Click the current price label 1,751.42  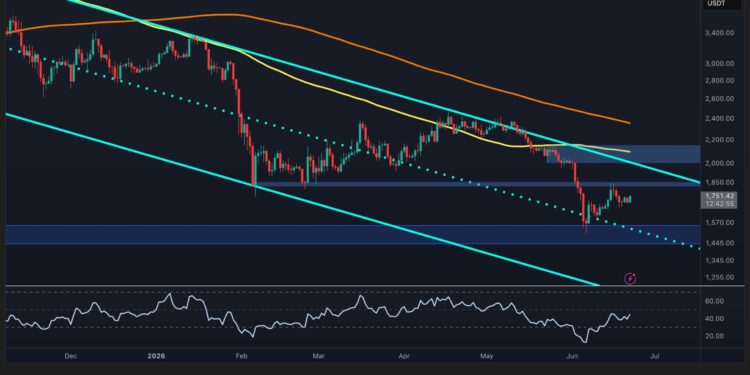click(x=718, y=196)
